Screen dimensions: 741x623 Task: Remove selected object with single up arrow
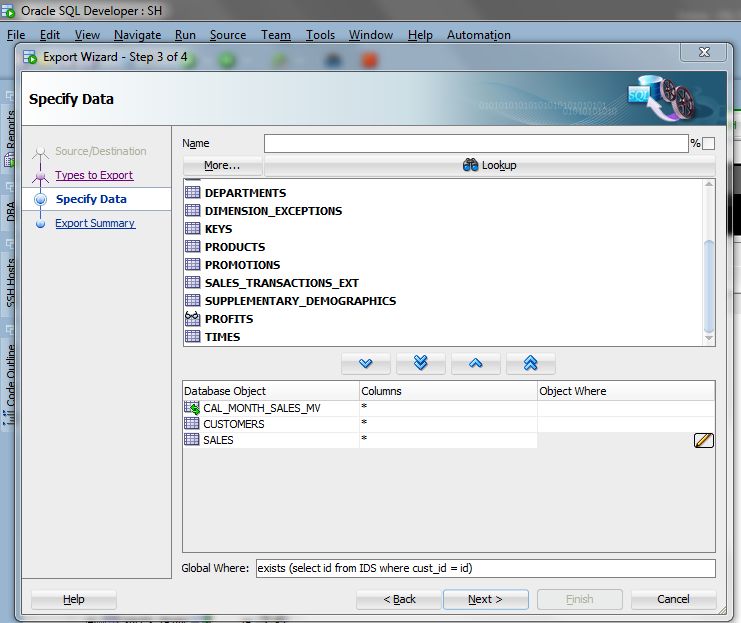[x=475, y=363]
